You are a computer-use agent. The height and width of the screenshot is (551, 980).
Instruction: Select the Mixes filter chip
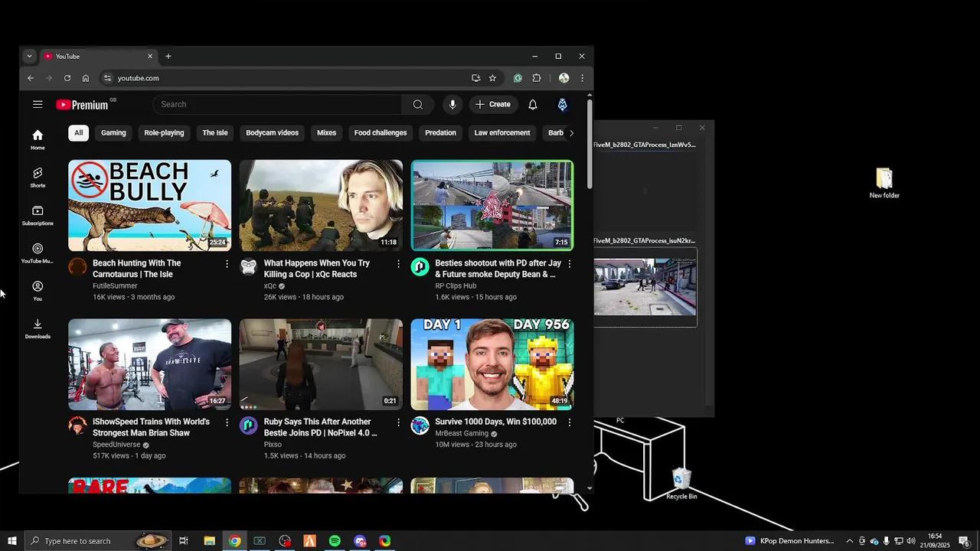coord(327,133)
